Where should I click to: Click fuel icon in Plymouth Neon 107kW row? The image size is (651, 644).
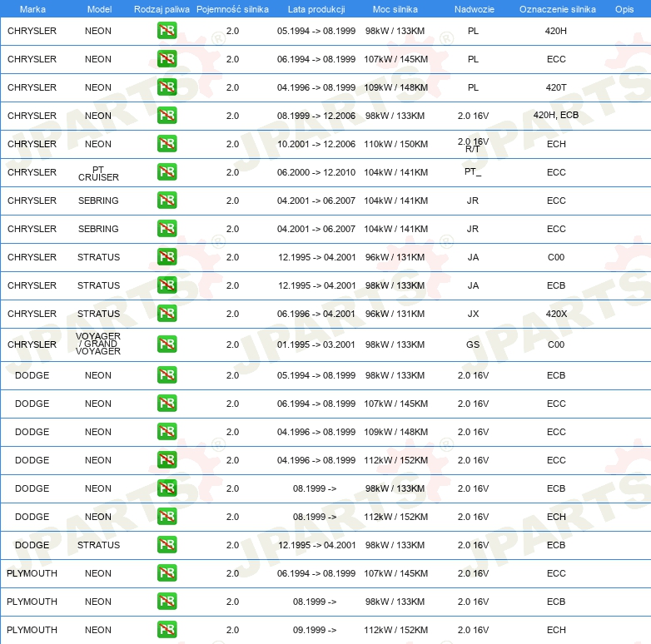tap(166, 573)
